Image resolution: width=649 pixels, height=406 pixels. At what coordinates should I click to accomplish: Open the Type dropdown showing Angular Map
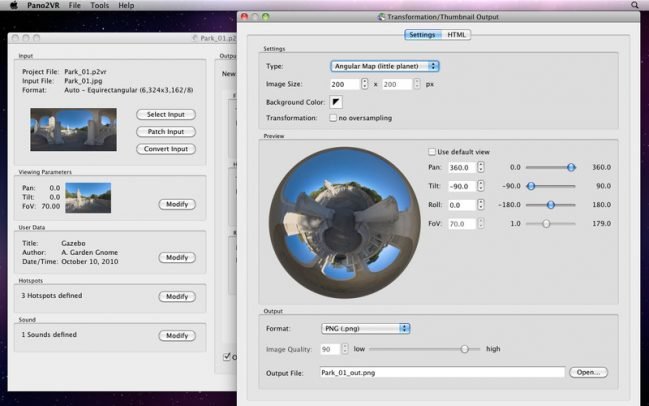385,66
